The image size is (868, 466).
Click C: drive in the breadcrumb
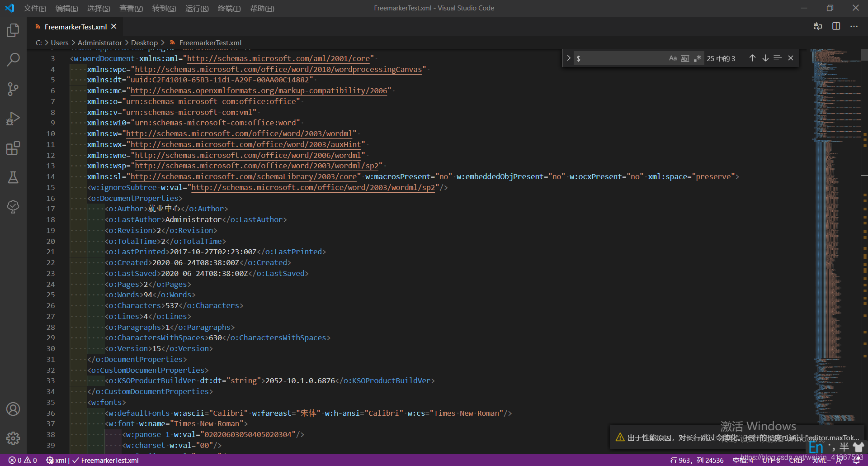[x=39, y=43]
